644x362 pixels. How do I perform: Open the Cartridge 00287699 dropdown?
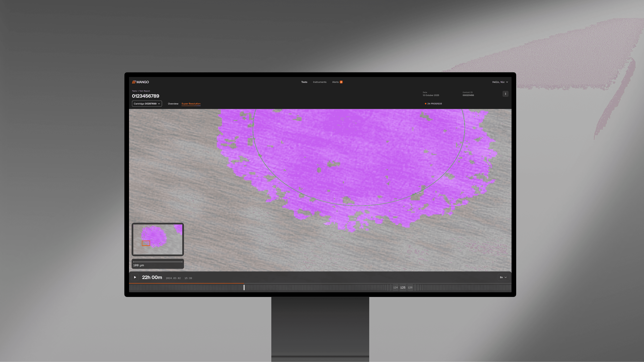(x=147, y=104)
